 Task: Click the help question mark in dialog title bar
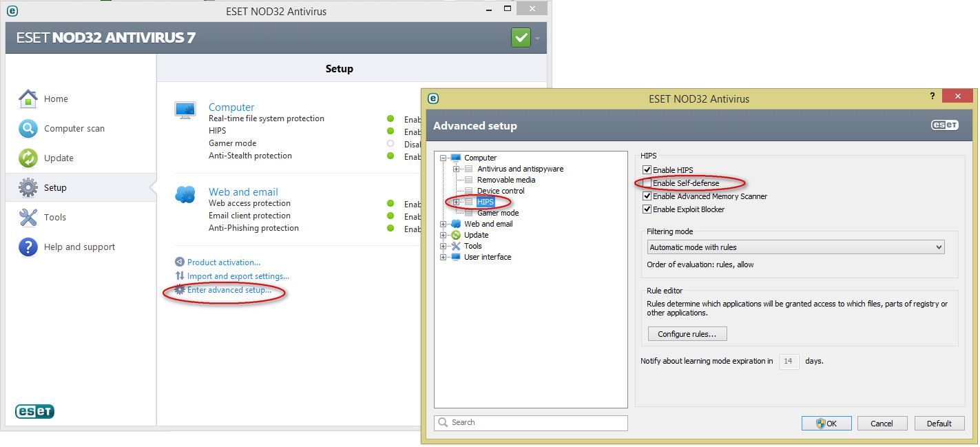[x=932, y=95]
